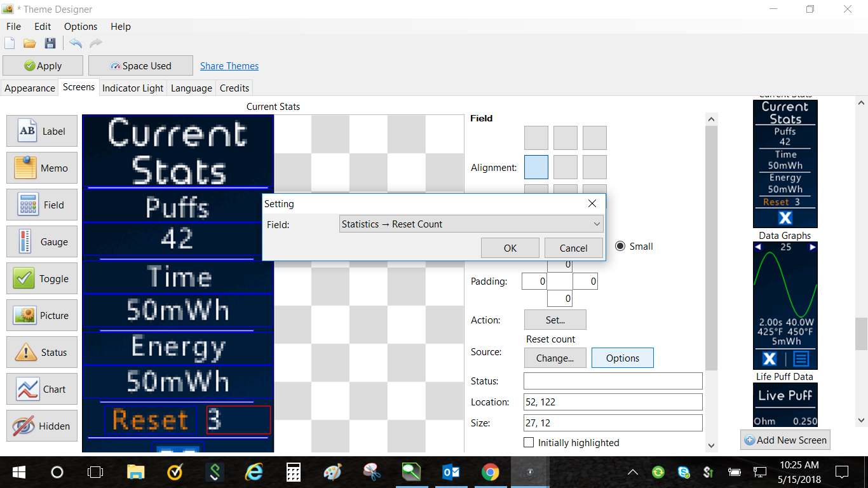
Task: Select the Data Graphs screen thumbnail
Action: 785,305
